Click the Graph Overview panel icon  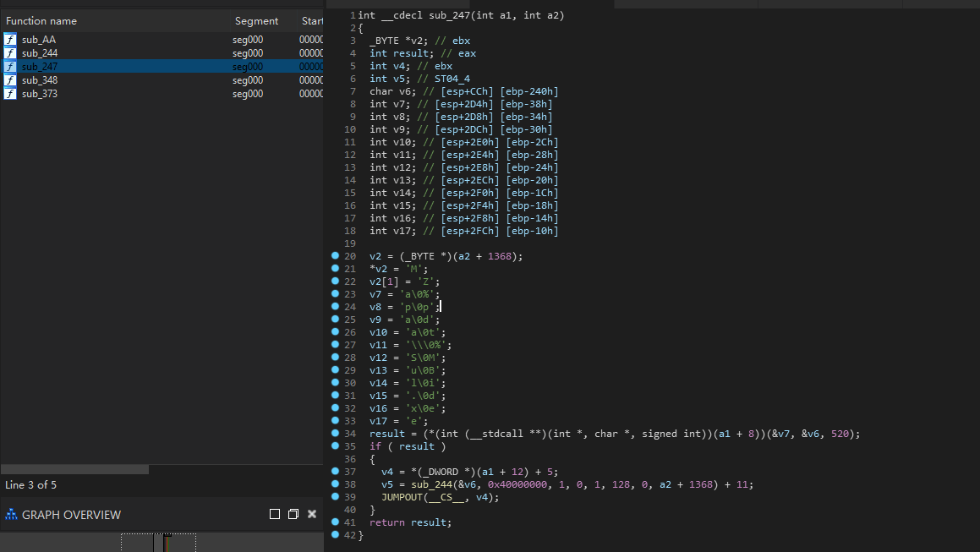pos(11,515)
